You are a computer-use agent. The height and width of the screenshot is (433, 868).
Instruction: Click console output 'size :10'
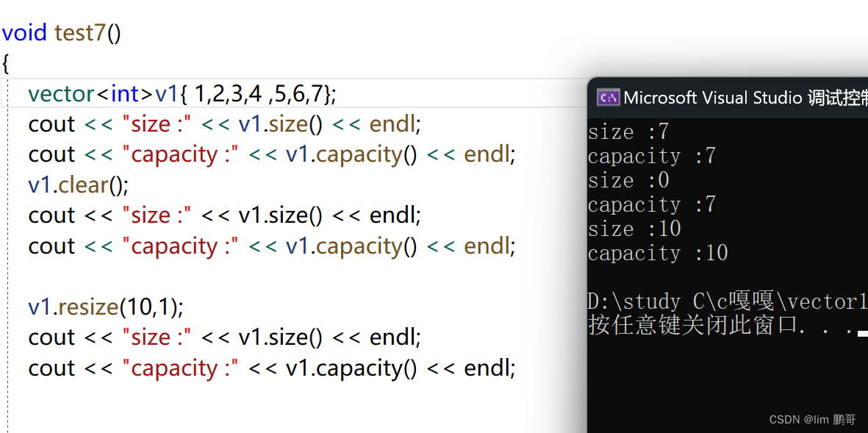[x=634, y=229]
